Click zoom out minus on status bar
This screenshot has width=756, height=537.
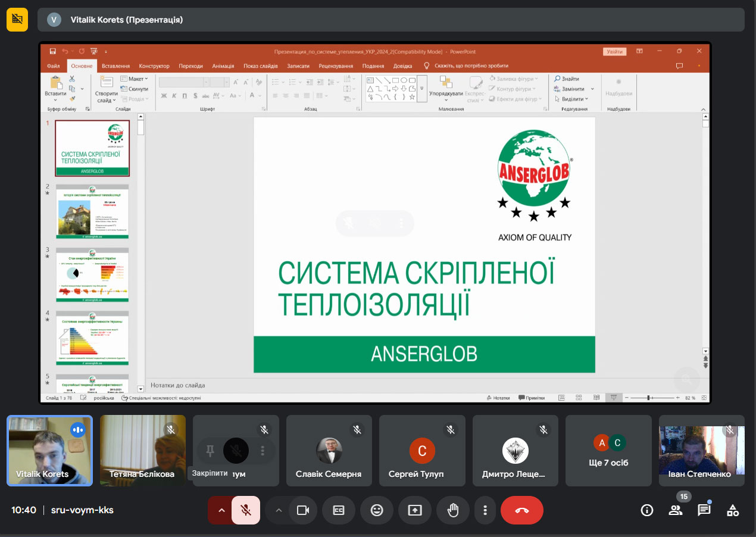point(626,398)
